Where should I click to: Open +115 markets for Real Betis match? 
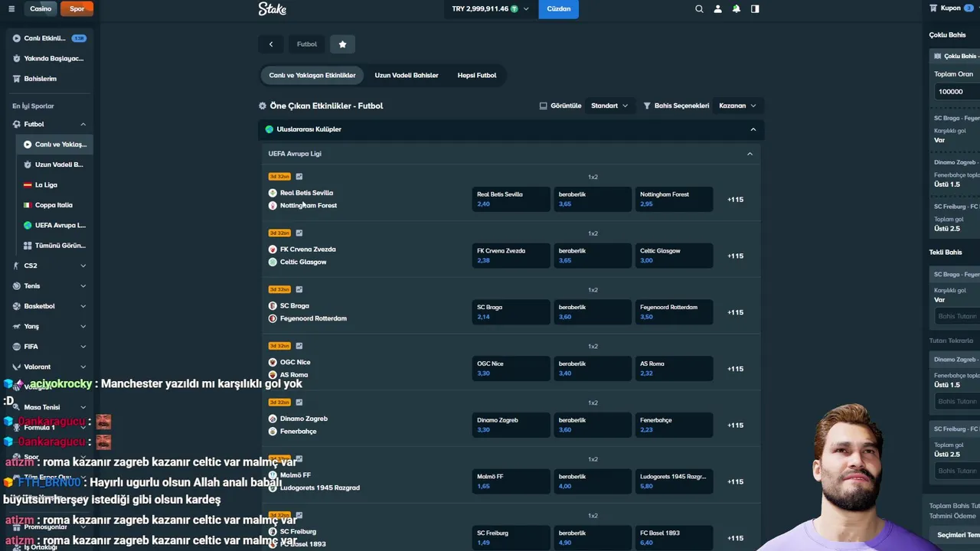[736, 200]
